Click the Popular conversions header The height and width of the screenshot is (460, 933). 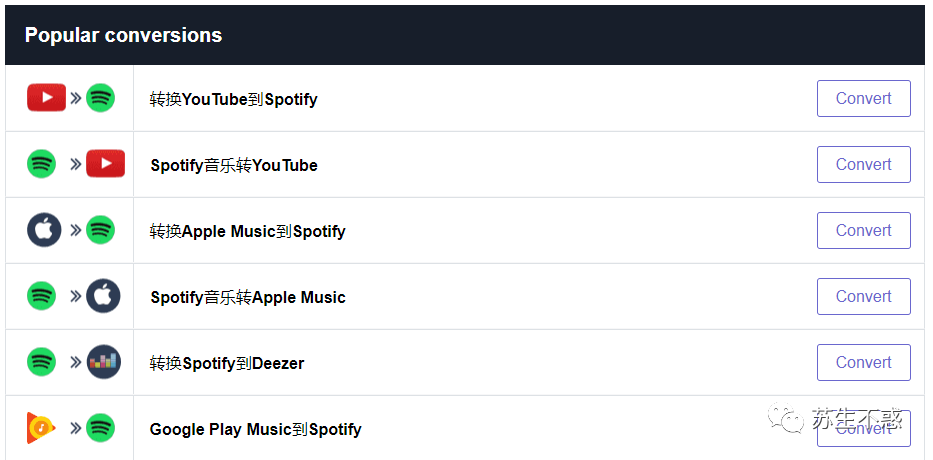[123, 35]
